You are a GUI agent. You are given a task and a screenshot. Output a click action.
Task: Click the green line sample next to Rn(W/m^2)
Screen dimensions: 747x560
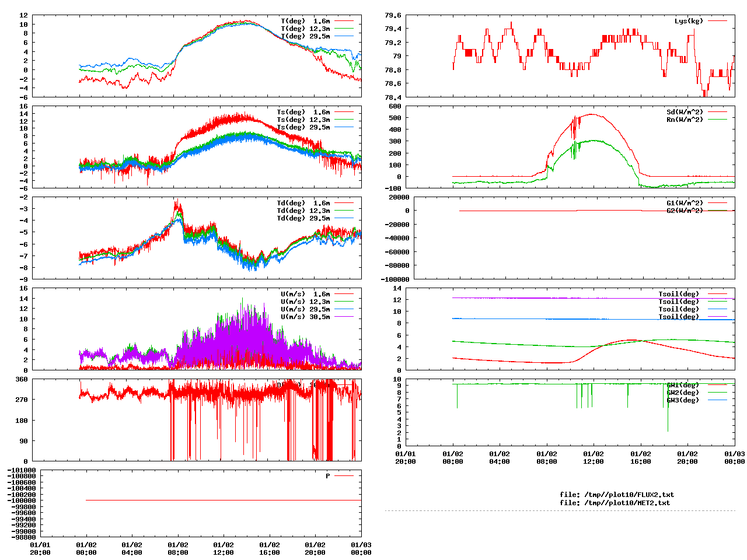tap(717, 120)
